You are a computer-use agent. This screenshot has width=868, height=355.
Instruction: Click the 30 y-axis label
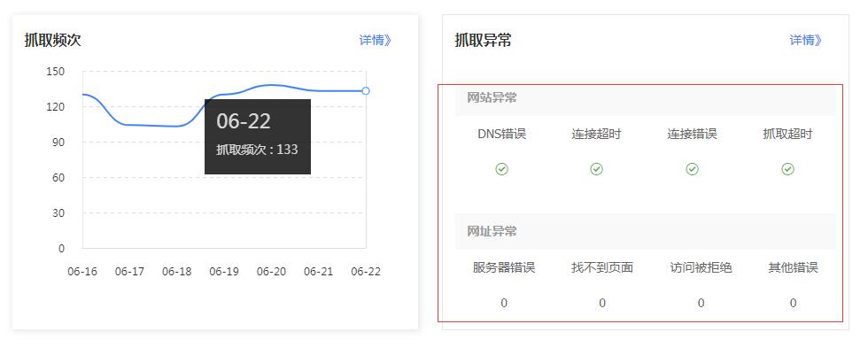point(58,212)
